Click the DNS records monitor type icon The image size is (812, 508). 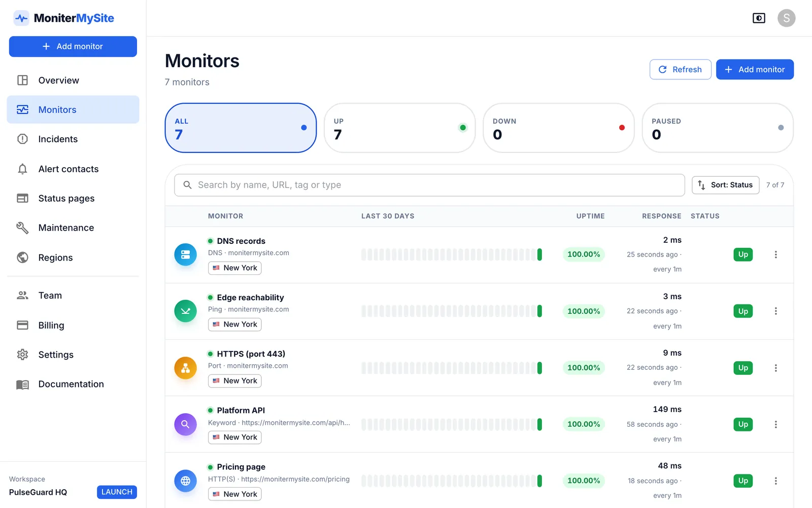coord(185,255)
